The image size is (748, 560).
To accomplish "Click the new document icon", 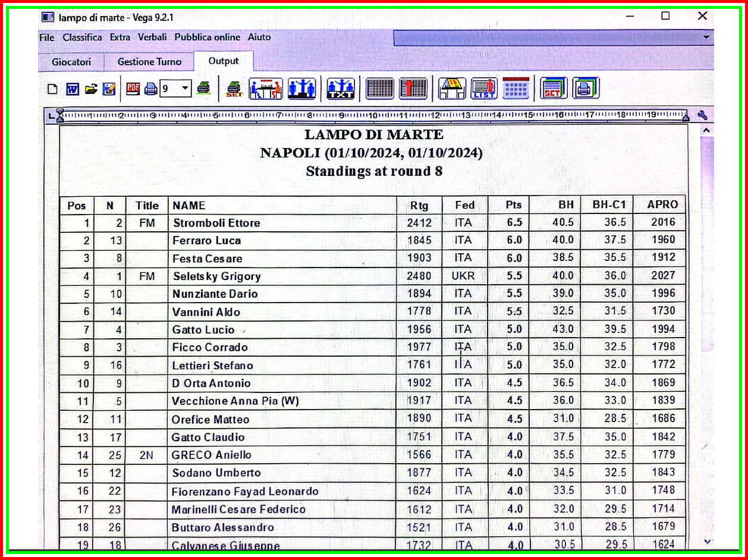I will pyautogui.click(x=54, y=89).
